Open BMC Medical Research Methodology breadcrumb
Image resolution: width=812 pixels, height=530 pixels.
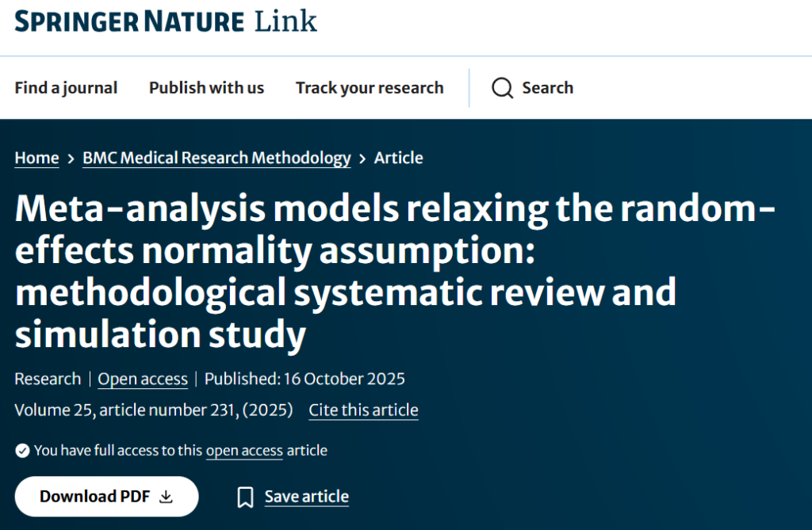pyautogui.click(x=216, y=158)
